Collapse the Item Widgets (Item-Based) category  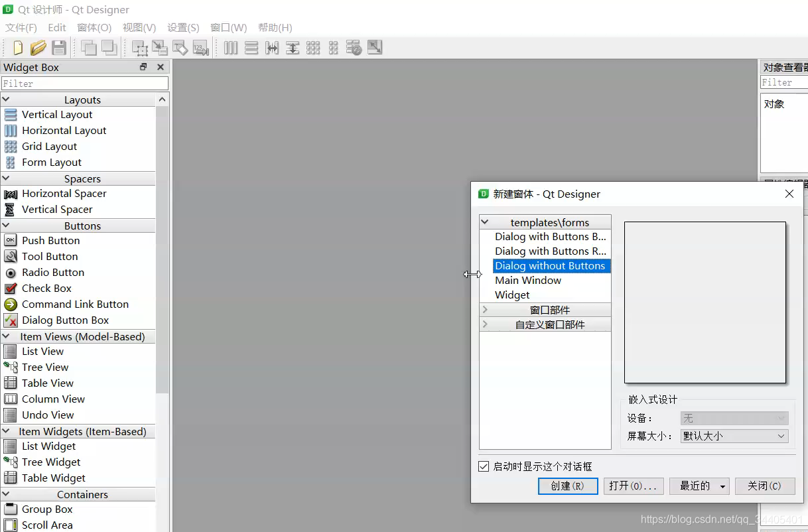[x=6, y=431]
